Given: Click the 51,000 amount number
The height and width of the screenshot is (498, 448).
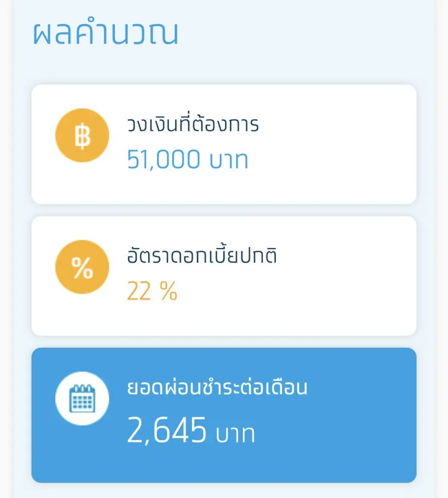Looking at the screenshot, I should [163, 159].
